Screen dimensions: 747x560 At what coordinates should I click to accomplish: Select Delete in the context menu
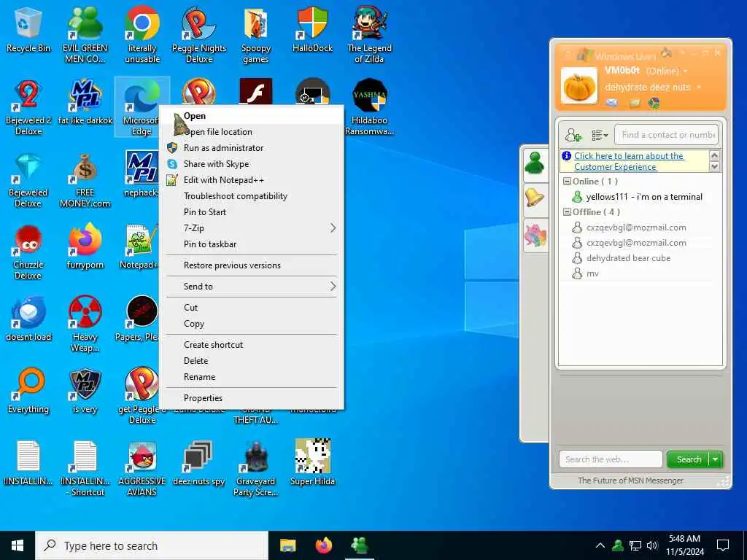click(252, 361)
